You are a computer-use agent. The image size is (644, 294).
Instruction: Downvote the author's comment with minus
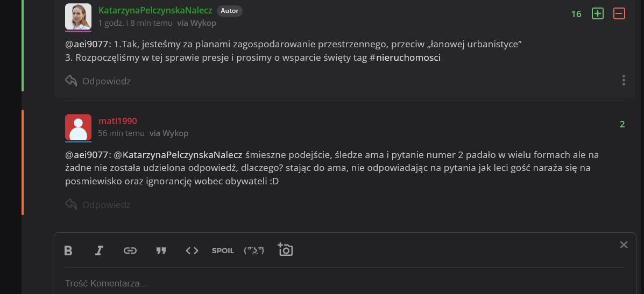click(619, 14)
